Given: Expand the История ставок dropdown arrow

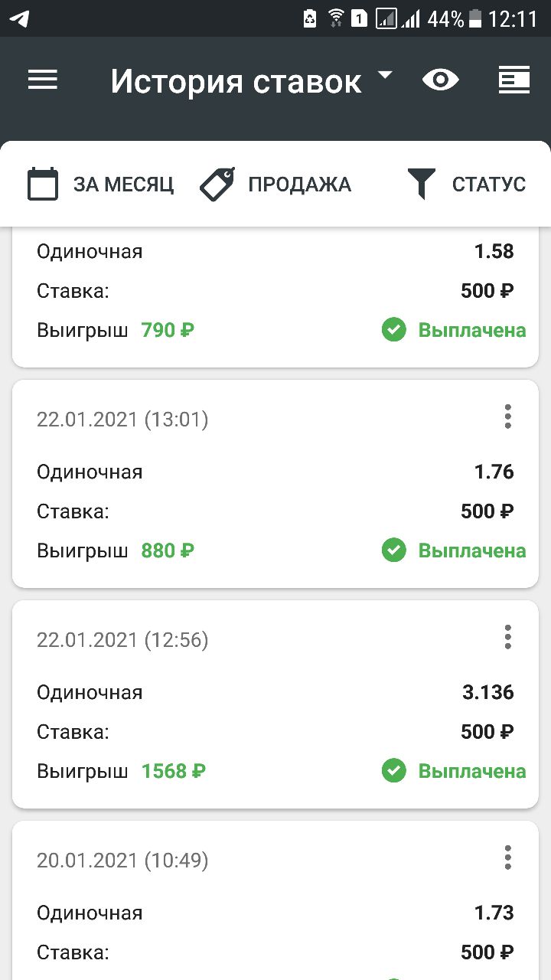Looking at the screenshot, I should pos(385,75).
